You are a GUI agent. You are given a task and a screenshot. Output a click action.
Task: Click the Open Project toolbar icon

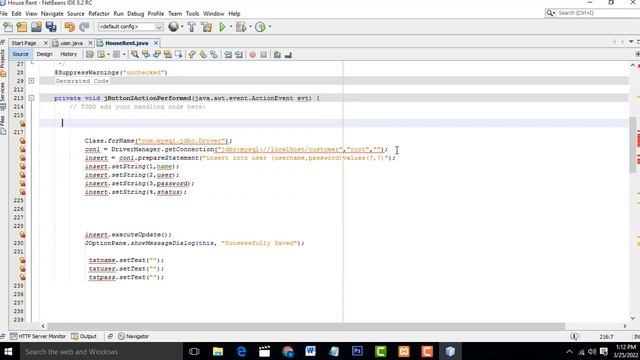point(36,27)
